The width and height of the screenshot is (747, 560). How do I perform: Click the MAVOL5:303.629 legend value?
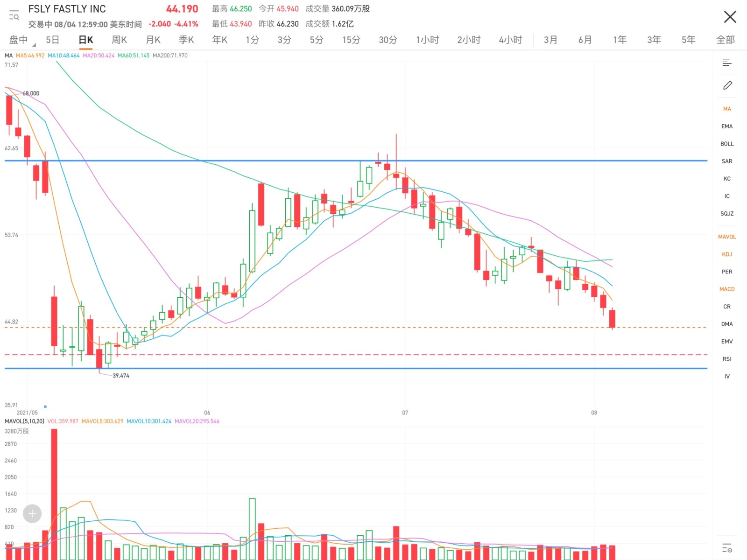[102, 421]
